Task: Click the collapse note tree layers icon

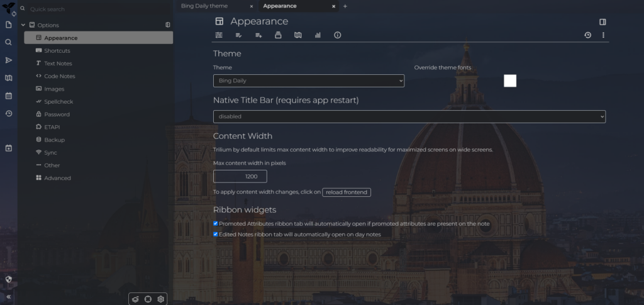Action: coord(135,299)
